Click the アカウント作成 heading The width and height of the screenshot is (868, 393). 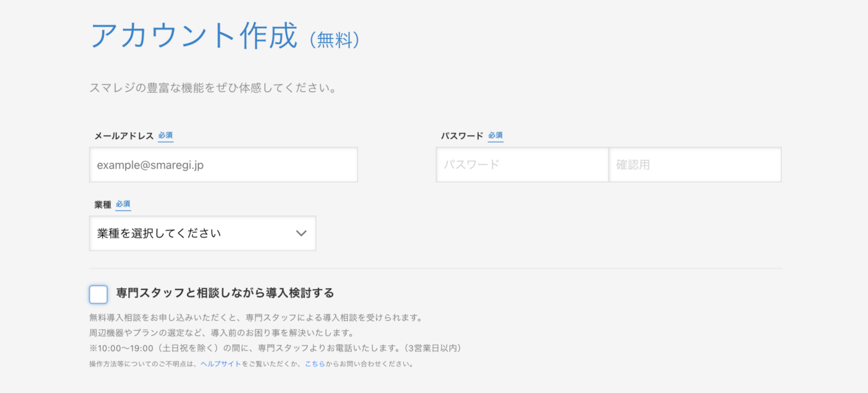tap(194, 35)
